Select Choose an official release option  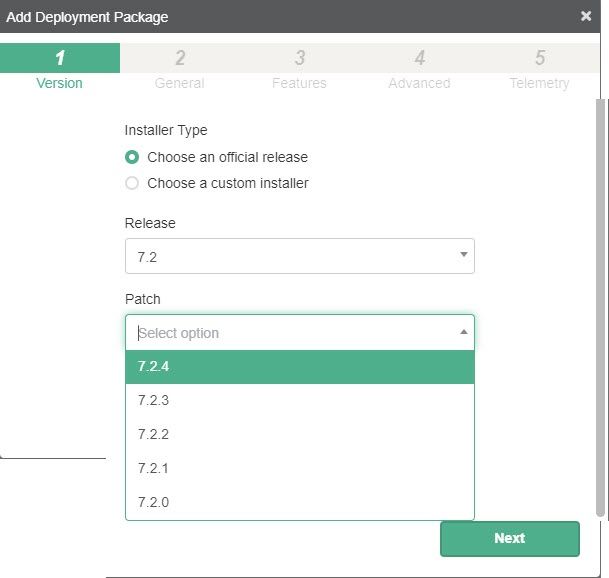pyautogui.click(x=132, y=157)
